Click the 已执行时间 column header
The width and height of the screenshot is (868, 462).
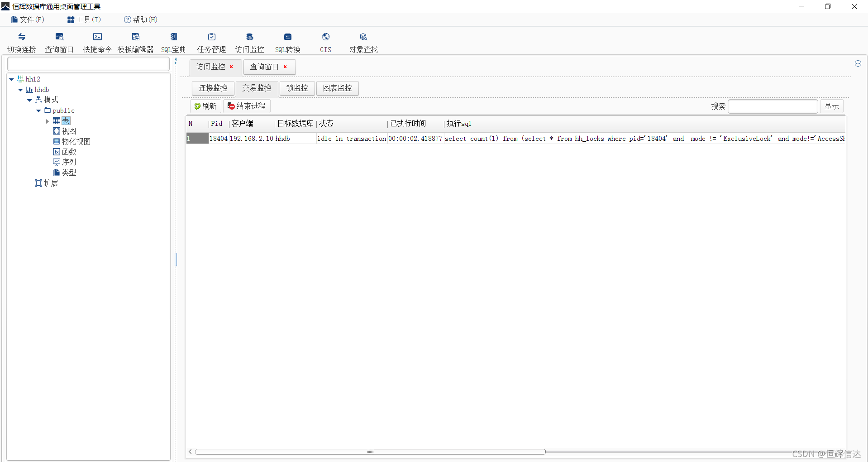(416, 124)
